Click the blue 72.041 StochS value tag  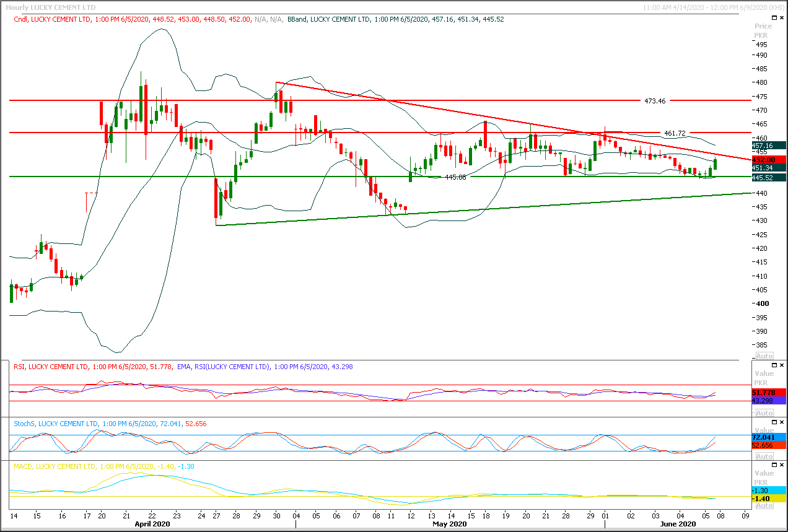[x=769, y=437]
